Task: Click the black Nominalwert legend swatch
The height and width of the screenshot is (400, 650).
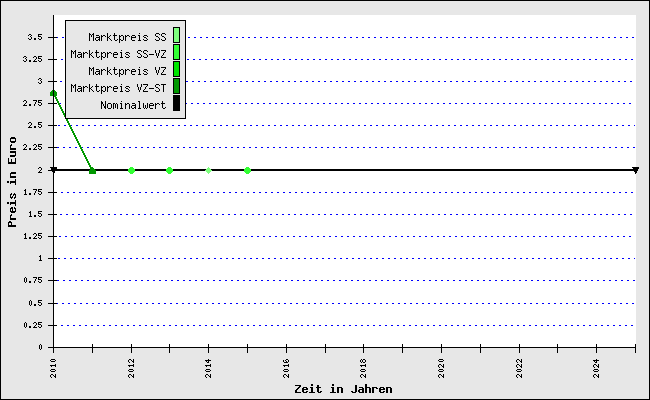Action: pyautogui.click(x=176, y=104)
